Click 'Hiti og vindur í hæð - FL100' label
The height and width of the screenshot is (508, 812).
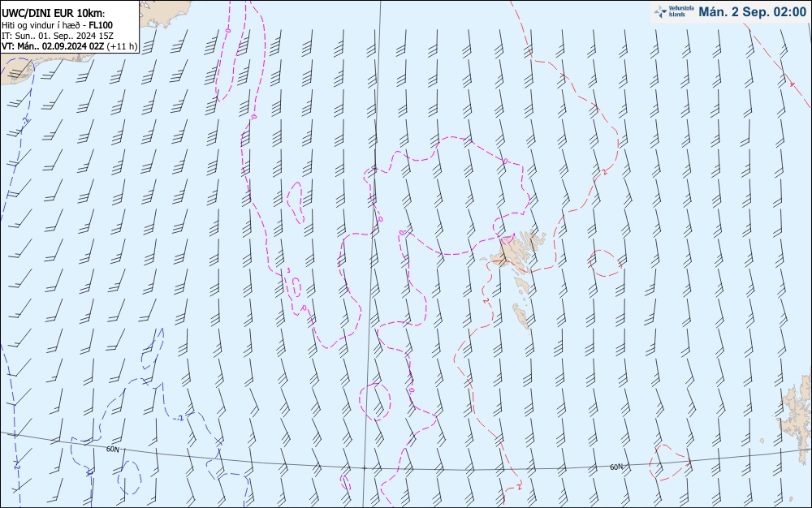[57, 25]
